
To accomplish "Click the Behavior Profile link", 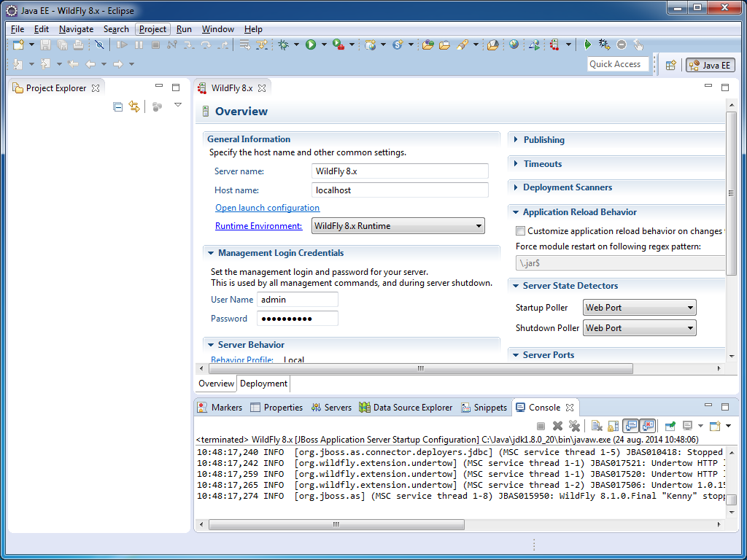I will click(242, 359).
